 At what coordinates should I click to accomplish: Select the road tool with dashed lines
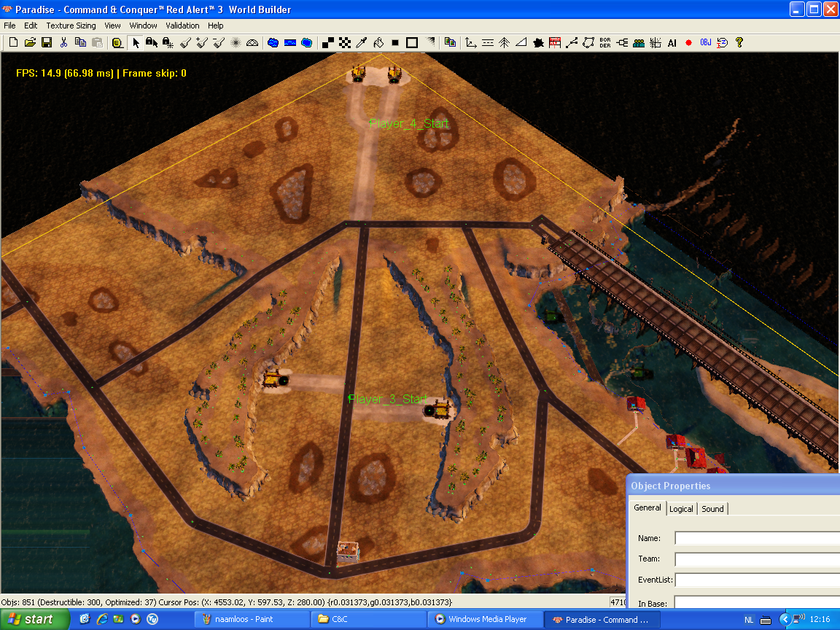[488, 42]
